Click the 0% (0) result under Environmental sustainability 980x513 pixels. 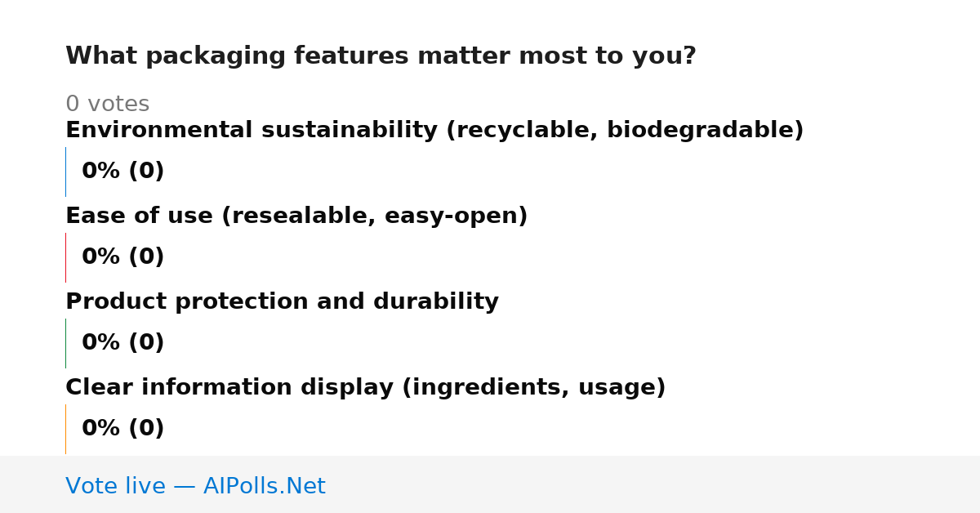(x=123, y=172)
